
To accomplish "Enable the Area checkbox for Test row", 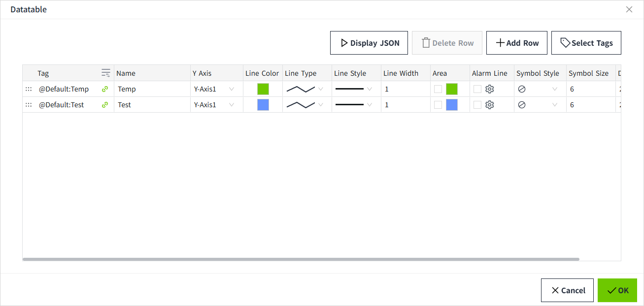I will click(438, 105).
